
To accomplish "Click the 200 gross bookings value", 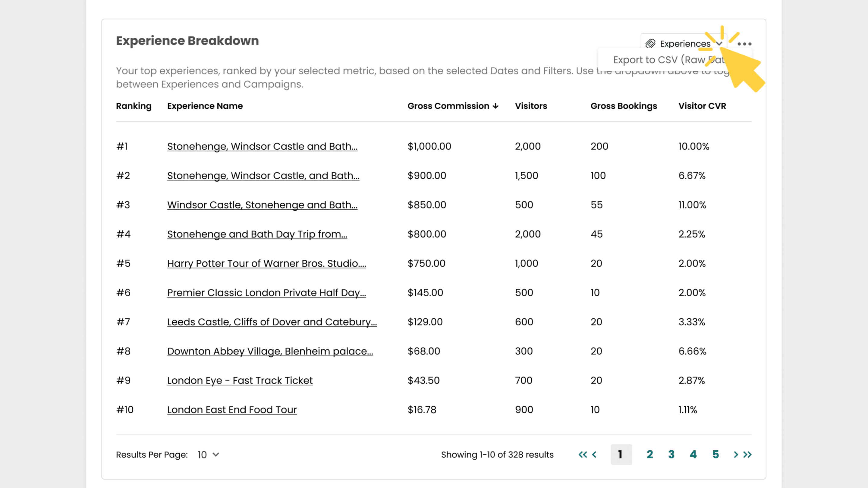I will click(599, 146).
